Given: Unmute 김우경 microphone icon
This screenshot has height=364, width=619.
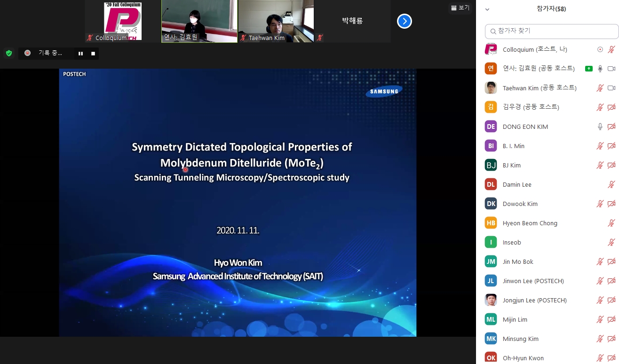Looking at the screenshot, I should pyautogui.click(x=600, y=107).
